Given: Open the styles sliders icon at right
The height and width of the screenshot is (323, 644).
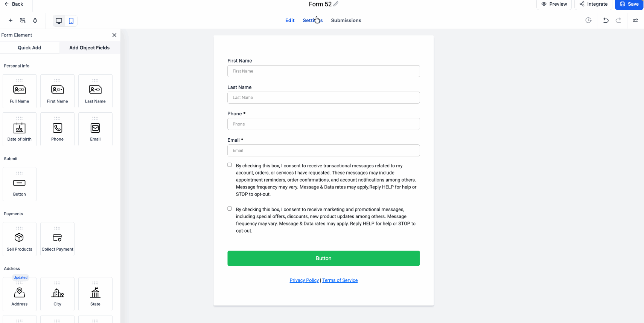Looking at the screenshot, I should tap(635, 20).
